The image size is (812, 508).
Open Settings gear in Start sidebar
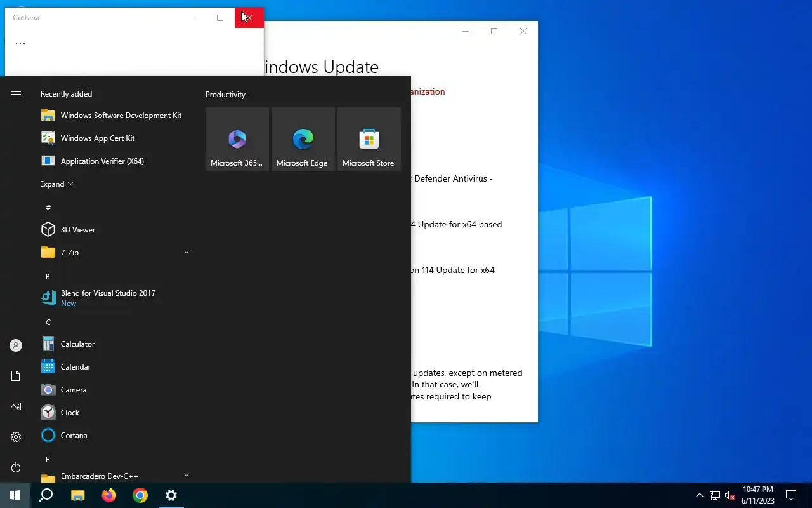[16, 437]
